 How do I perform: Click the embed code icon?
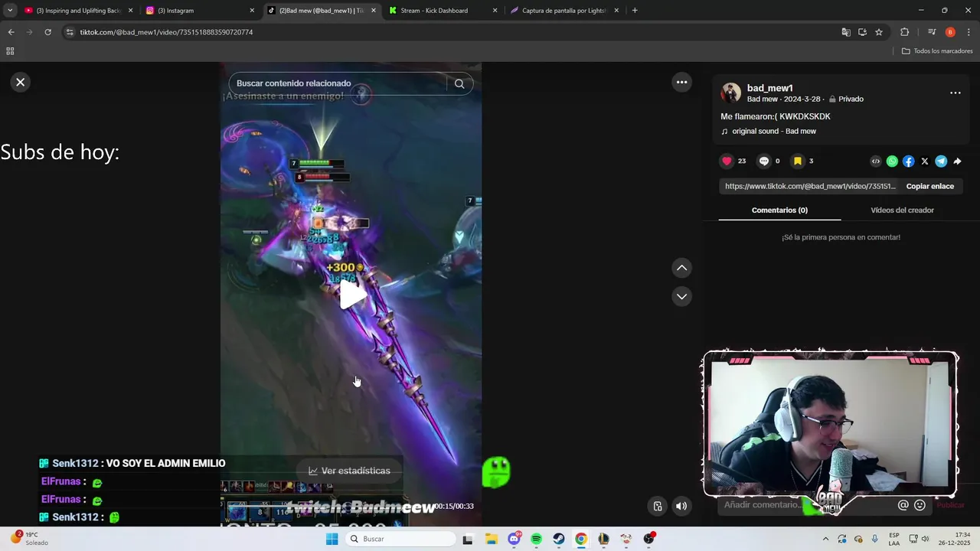click(x=876, y=161)
